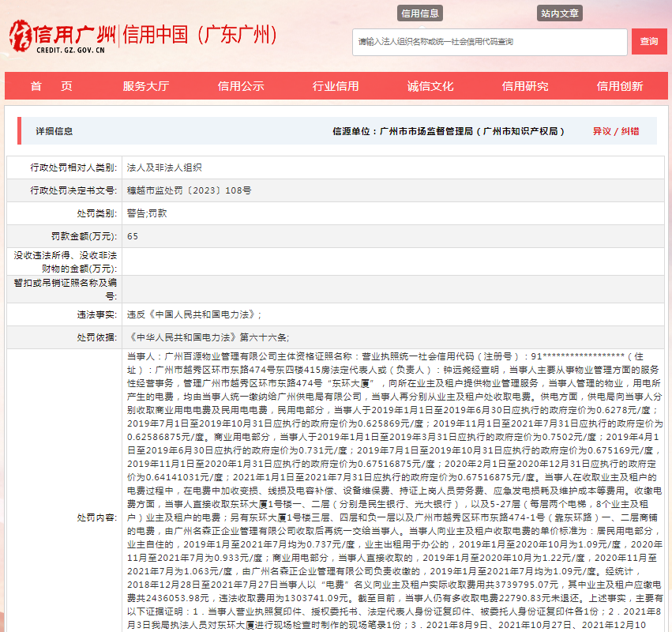The height and width of the screenshot is (632, 672).
Task: Click the 处罚内容 row label
Action: (x=96, y=517)
